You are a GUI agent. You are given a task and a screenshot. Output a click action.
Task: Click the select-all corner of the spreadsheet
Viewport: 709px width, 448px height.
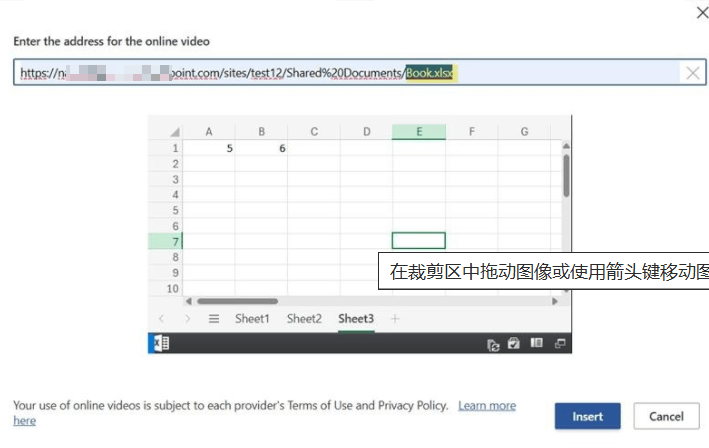[175, 132]
